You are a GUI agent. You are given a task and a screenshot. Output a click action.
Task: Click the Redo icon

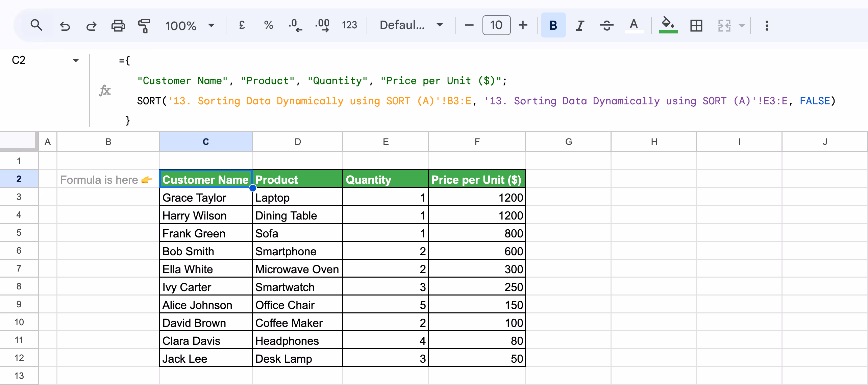(91, 25)
